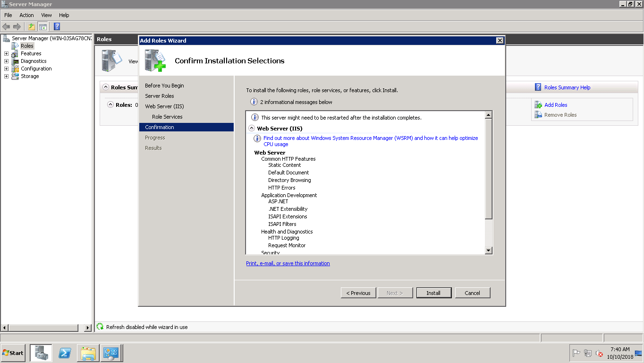Click the tree pane scroll right arrow

[x=87, y=328]
